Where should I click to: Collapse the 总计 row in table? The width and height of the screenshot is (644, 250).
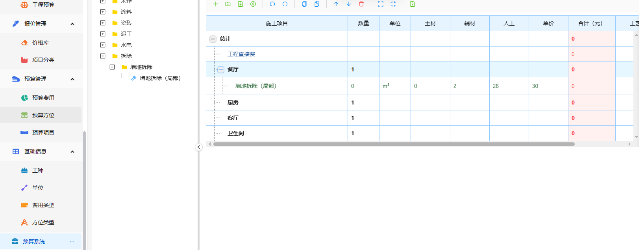pyautogui.click(x=213, y=39)
